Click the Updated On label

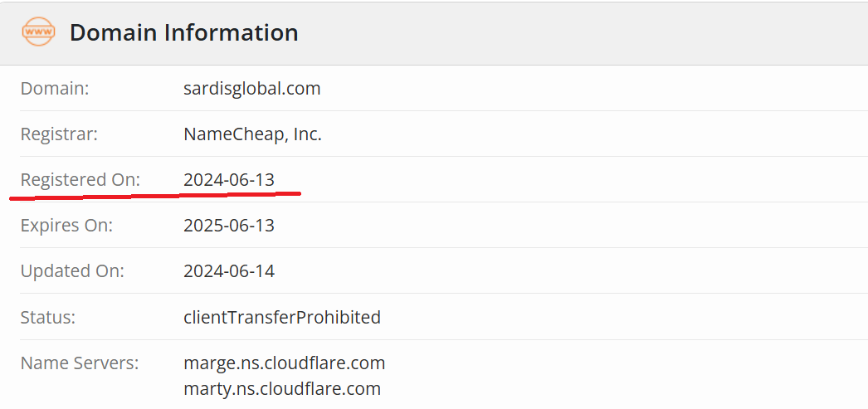tap(72, 270)
